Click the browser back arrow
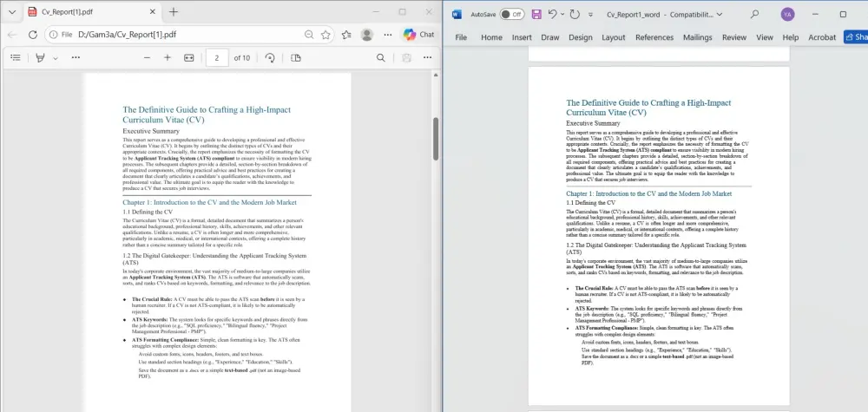This screenshot has width=868, height=412. 12,35
